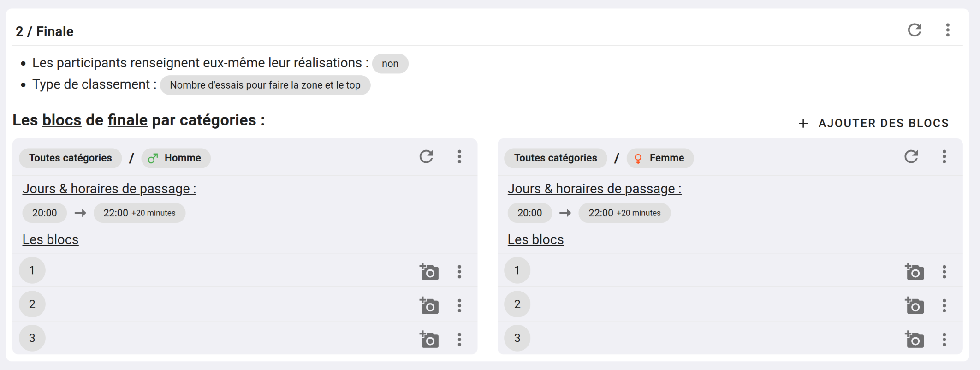Add photo to Homme bloc 2

429,305
